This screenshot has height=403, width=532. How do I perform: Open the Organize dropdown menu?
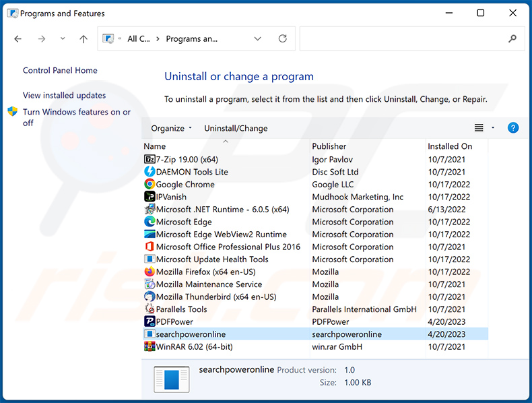171,128
